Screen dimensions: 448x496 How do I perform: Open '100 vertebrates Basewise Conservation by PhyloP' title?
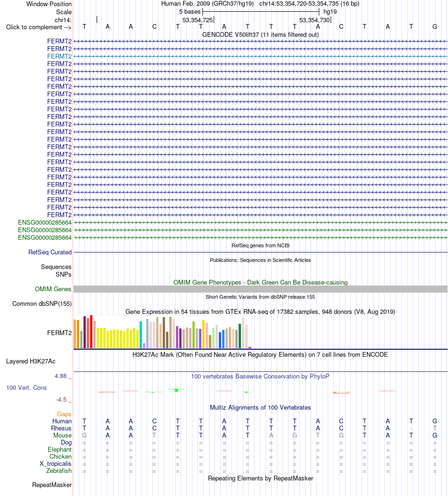click(x=260, y=376)
